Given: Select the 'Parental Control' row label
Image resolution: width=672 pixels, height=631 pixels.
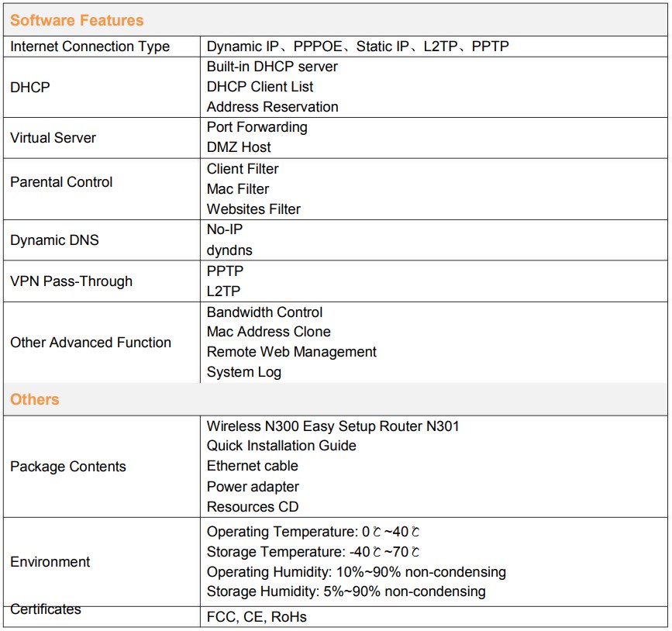Looking at the screenshot, I should click(61, 181).
